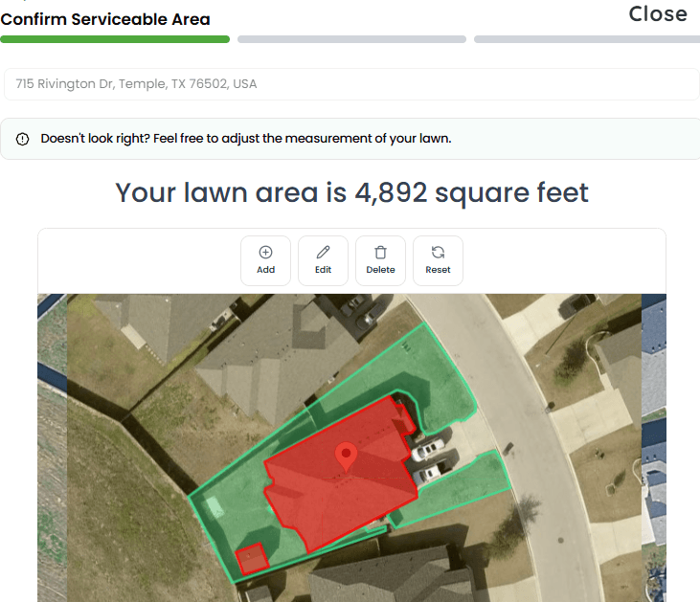
Task: Select the third gray progress step
Action: [586, 39]
